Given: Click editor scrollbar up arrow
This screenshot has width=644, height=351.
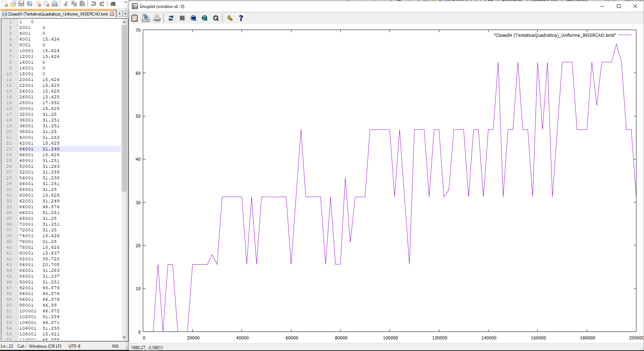Looking at the screenshot, I should [124, 22].
